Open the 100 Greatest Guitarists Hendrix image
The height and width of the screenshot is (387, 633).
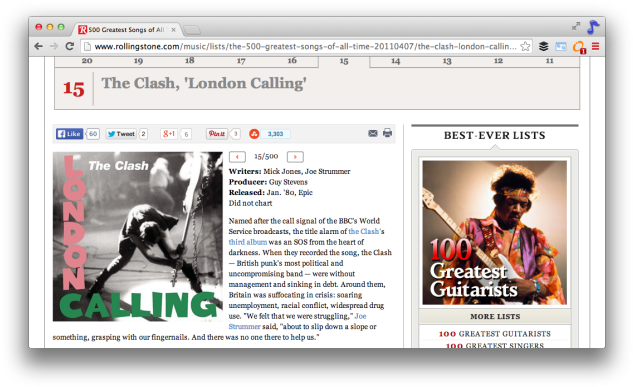[x=495, y=232]
